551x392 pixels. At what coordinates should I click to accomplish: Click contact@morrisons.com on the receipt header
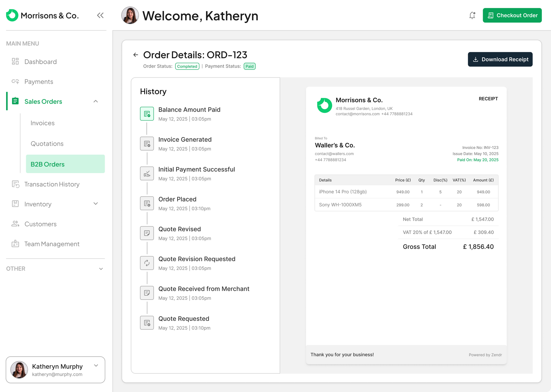(x=357, y=114)
